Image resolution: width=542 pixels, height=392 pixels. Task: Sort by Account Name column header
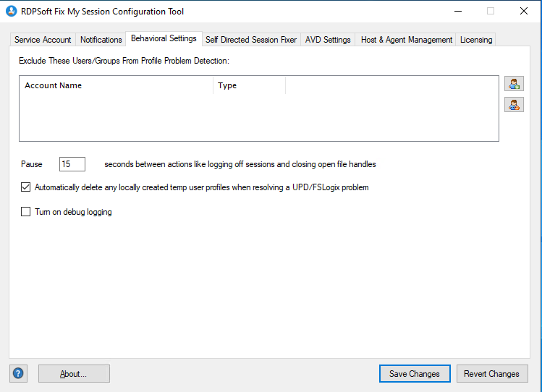click(116, 85)
